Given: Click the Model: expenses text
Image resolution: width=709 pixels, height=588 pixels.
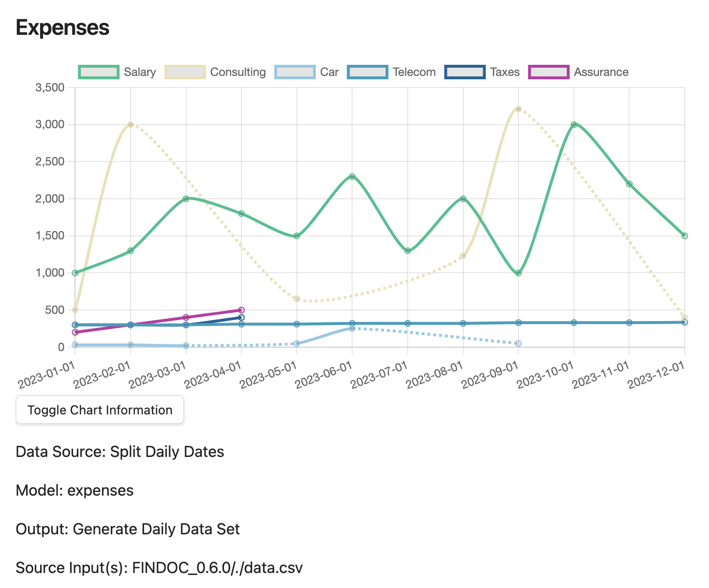Looking at the screenshot, I should click(x=75, y=490).
